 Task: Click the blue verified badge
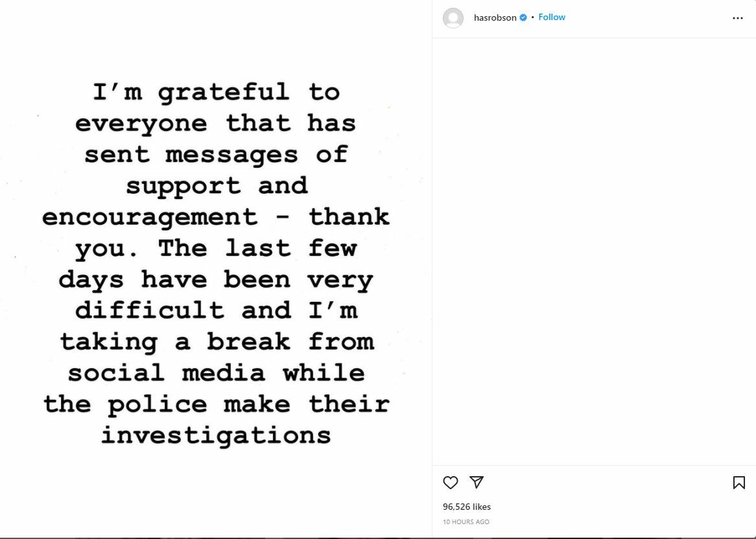tap(523, 18)
